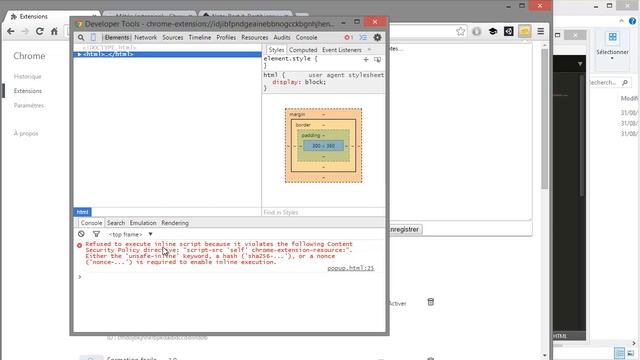Click Sélectionner icon in Explorer ribbon
The image size is (640, 360).
tap(612, 37)
